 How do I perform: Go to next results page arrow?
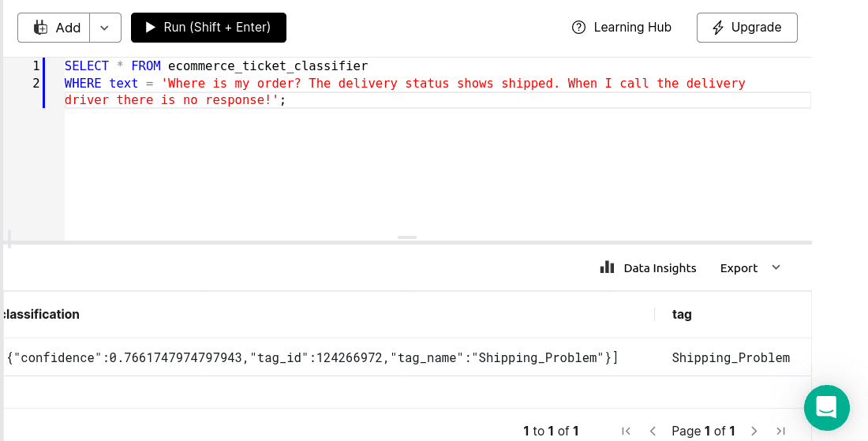pos(754,431)
